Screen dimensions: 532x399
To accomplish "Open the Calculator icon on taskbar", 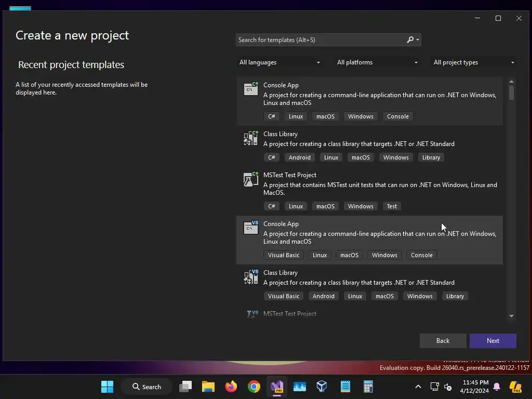I will 368,387.
